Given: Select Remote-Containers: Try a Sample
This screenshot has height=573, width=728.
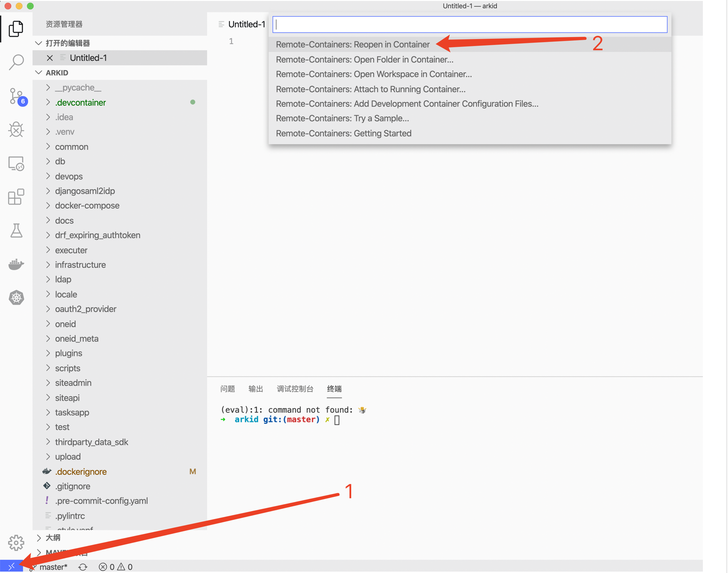Looking at the screenshot, I should (470, 118).
